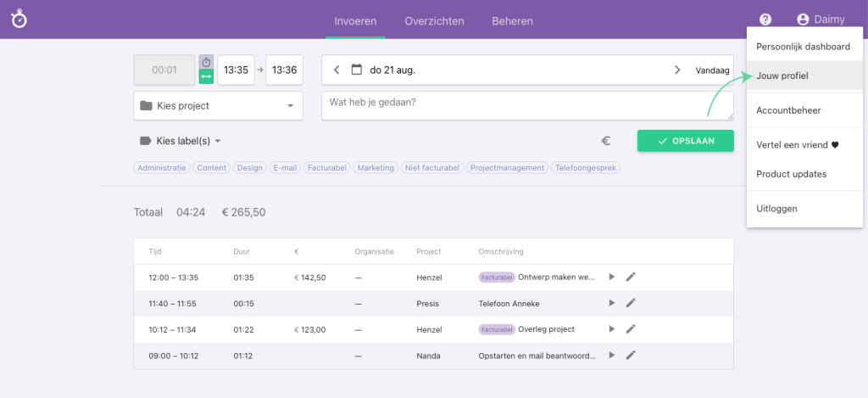Restart timer for Telefoon Anneke entry
868x398 pixels.
pyautogui.click(x=612, y=303)
